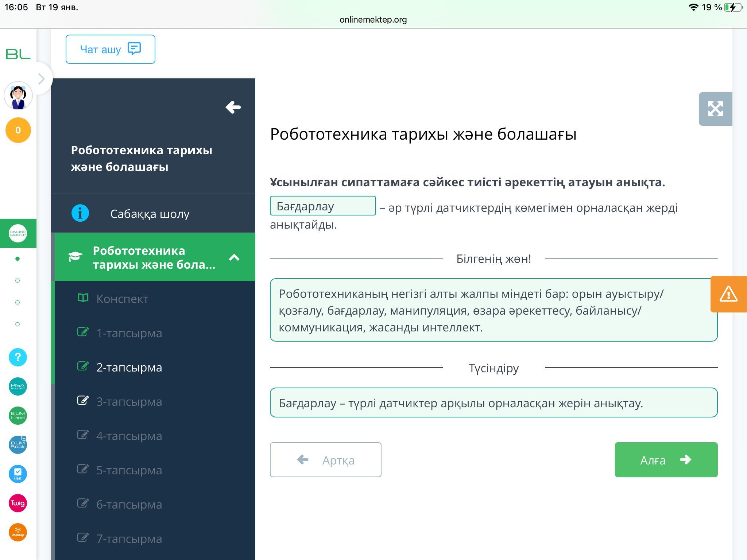
Task: Open chat with Чат ашу button
Action: [110, 49]
